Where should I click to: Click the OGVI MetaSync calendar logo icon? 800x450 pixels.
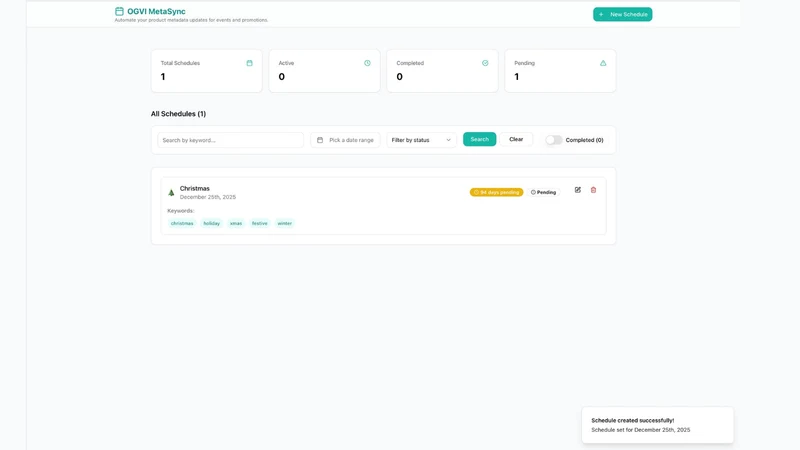[x=119, y=11]
